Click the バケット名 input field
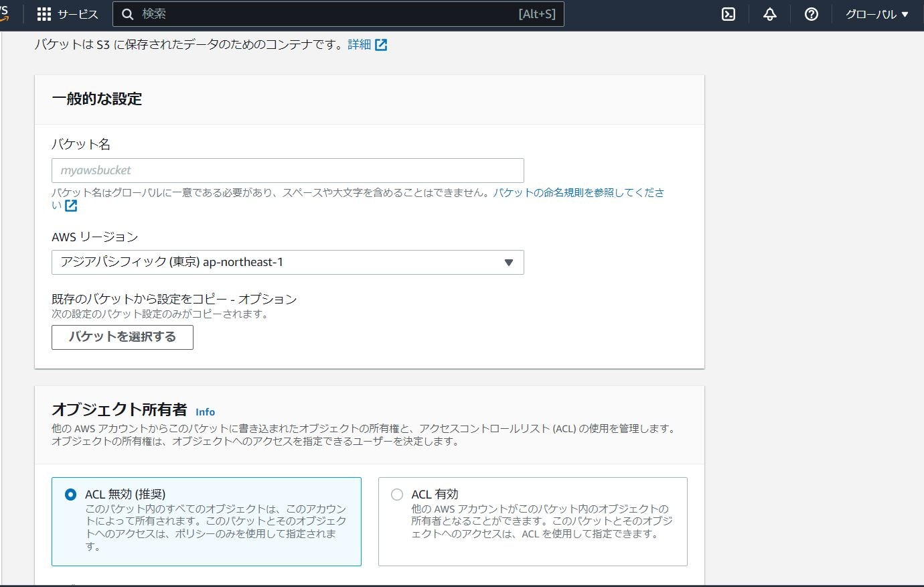This screenshot has width=924, height=587. tap(288, 170)
